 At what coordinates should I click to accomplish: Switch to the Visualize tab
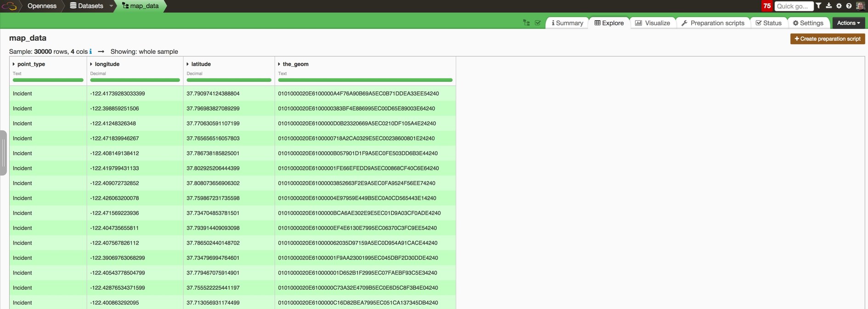[x=653, y=23]
